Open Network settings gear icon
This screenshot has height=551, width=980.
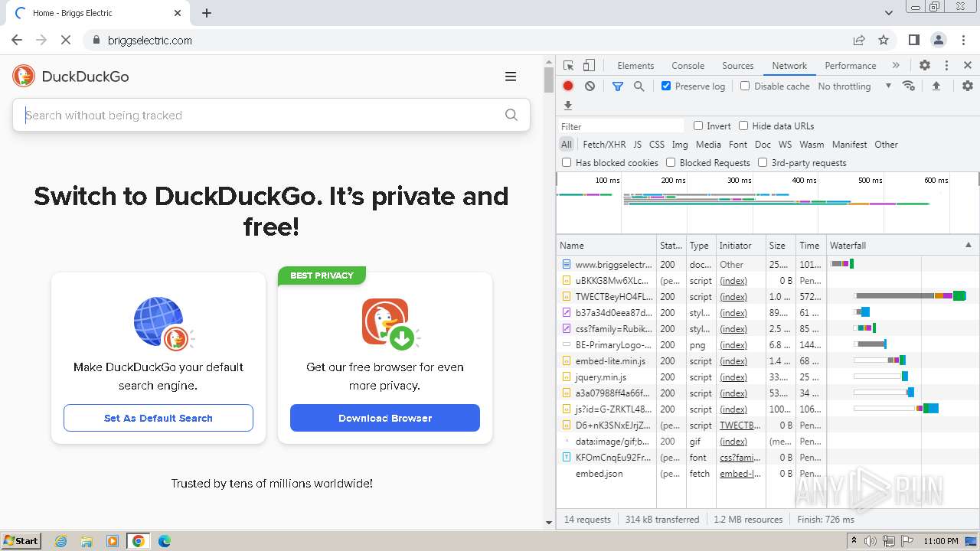click(968, 86)
